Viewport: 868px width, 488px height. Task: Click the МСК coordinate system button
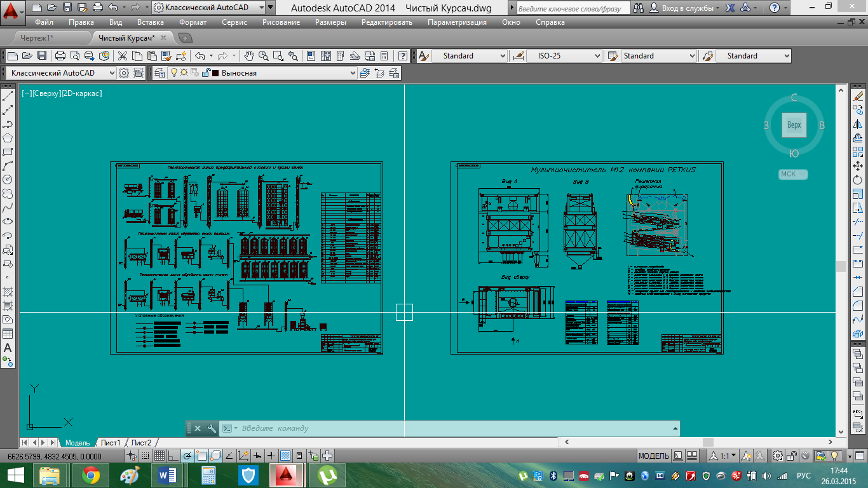click(x=793, y=174)
